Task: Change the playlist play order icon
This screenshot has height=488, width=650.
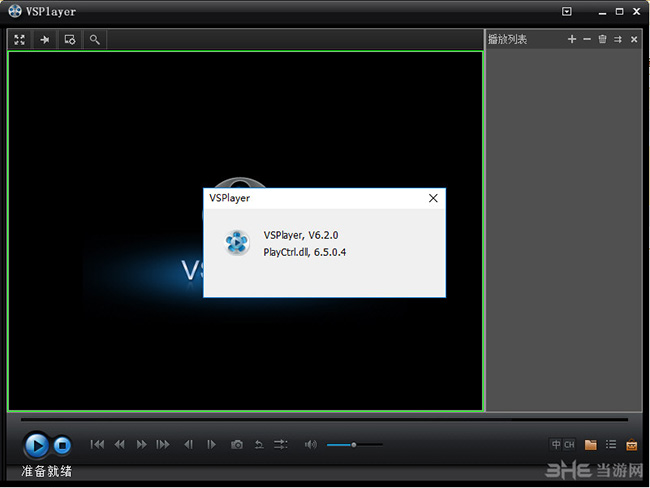Action: coord(618,39)
